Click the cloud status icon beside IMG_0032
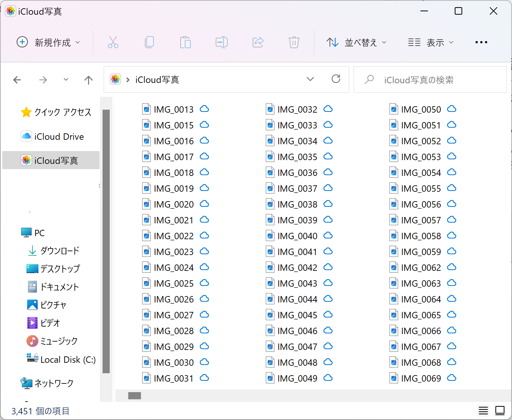Image resolution: width=512 pixels, height=420 pixels. (328, 109)
